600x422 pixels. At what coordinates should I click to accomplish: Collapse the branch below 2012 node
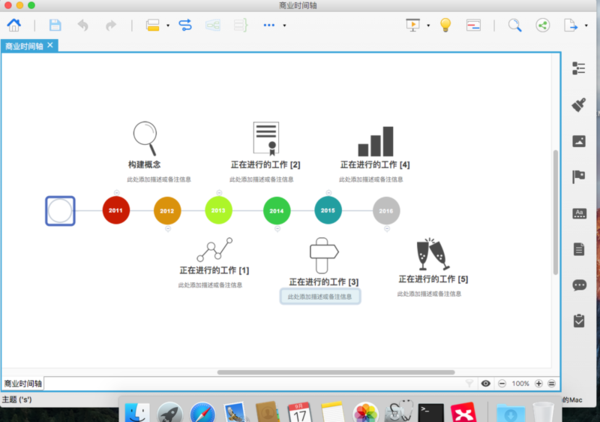point(168,229)
